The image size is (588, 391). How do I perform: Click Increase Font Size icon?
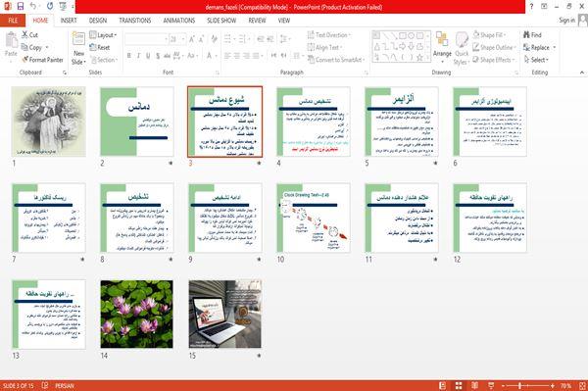192,38
